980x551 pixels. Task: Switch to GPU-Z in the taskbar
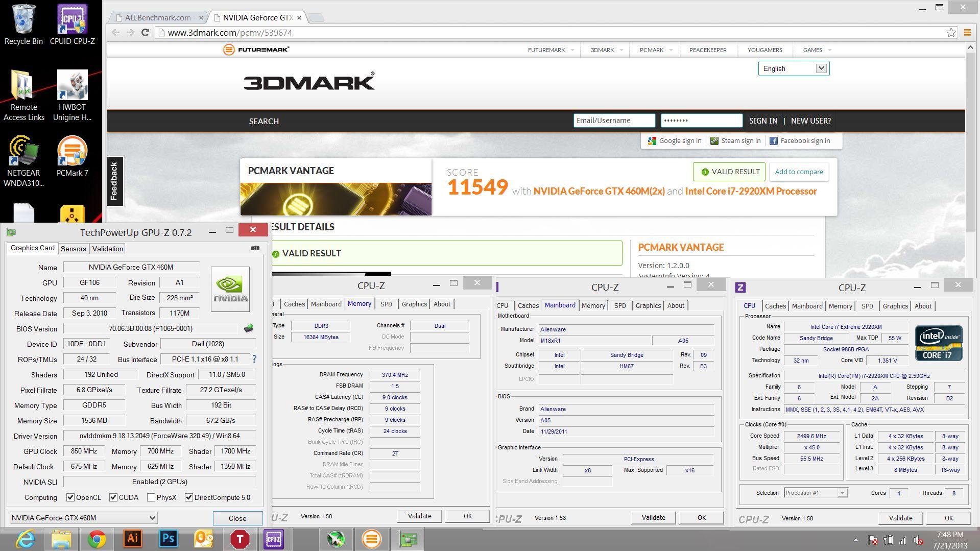pos(408,539)
